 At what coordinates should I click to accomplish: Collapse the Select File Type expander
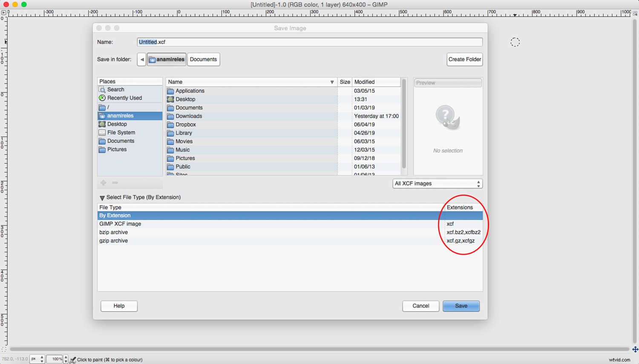(102, 198)
